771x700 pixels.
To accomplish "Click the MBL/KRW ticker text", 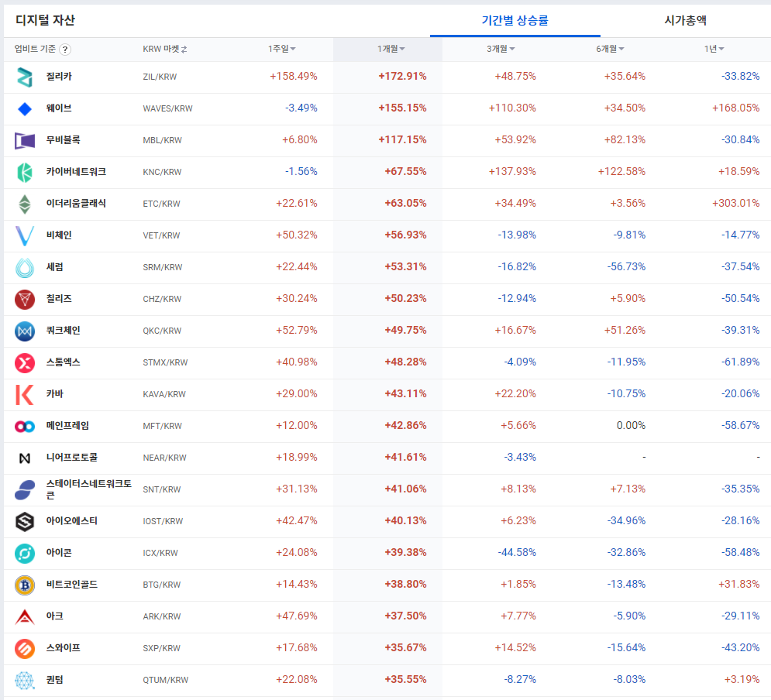I will [x=162, y=140].
